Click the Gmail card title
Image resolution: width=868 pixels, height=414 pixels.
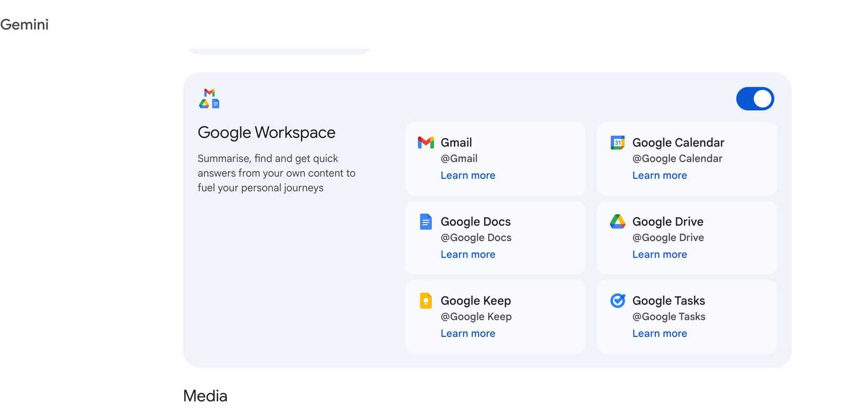tap(456, 143)
